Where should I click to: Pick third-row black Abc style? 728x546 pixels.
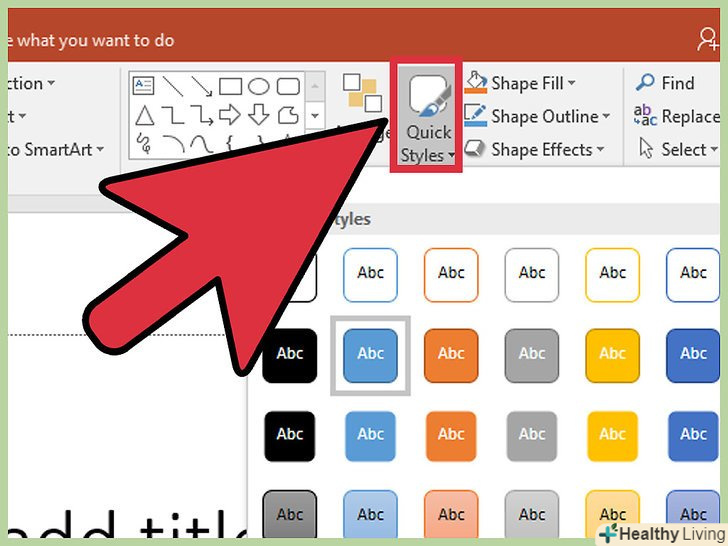290,436
